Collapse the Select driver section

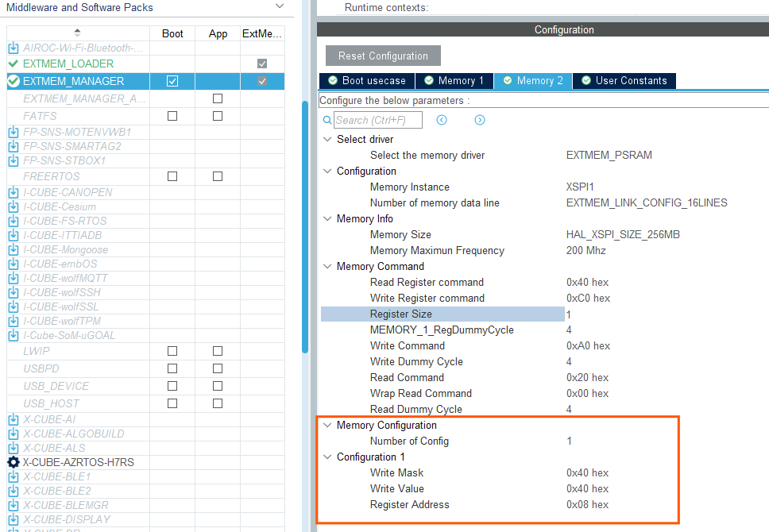pos(327,139)
